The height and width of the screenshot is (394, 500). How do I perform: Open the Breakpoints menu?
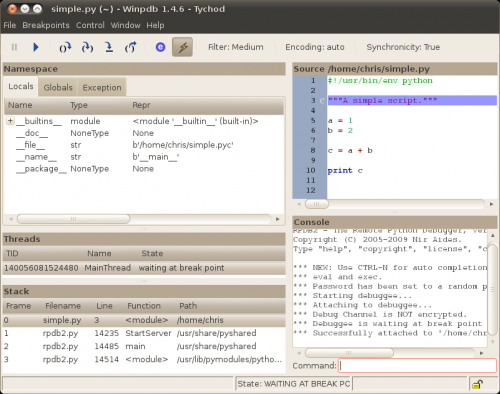coord(46,25)
